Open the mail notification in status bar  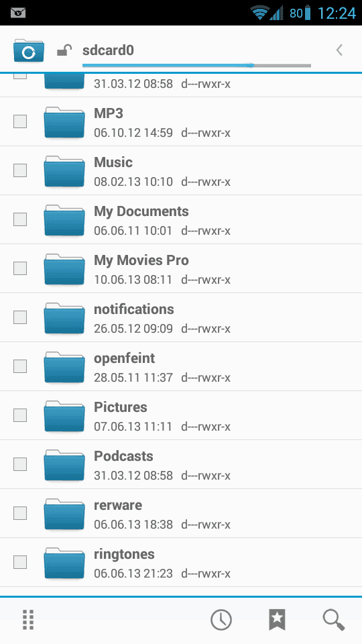pos(19,13)
